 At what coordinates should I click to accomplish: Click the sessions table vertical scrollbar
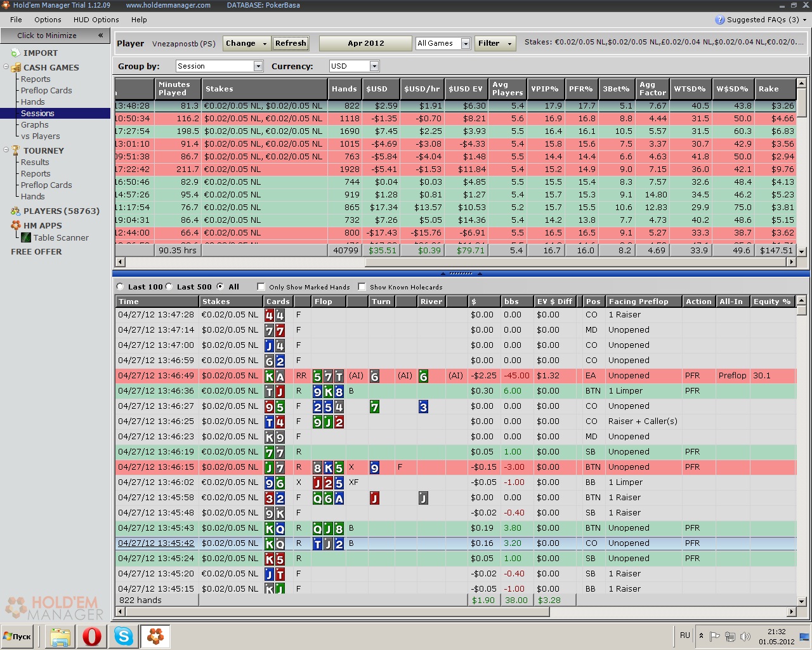(x=802, y=167)
